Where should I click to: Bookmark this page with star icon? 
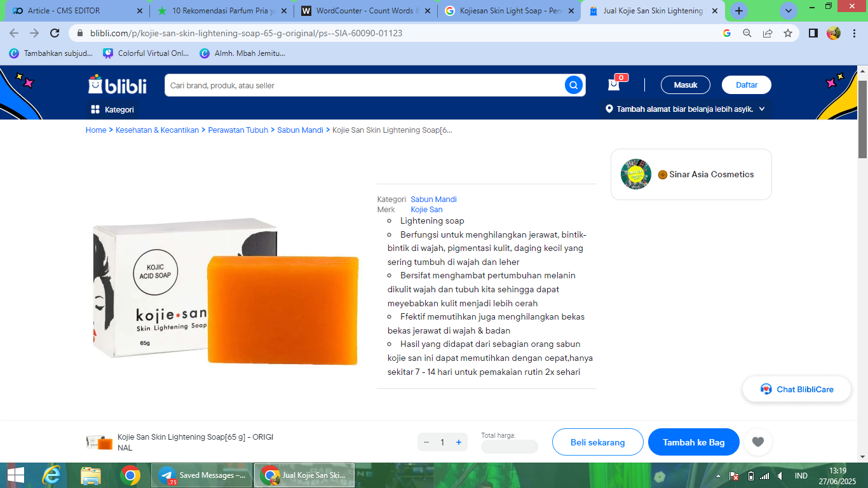(788, 33)
